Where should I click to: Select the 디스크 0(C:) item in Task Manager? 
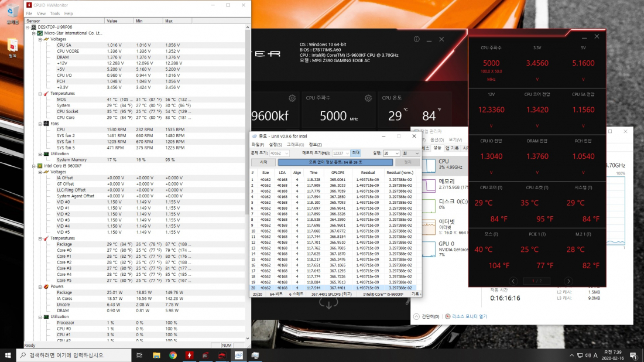[x=444, y=204]
